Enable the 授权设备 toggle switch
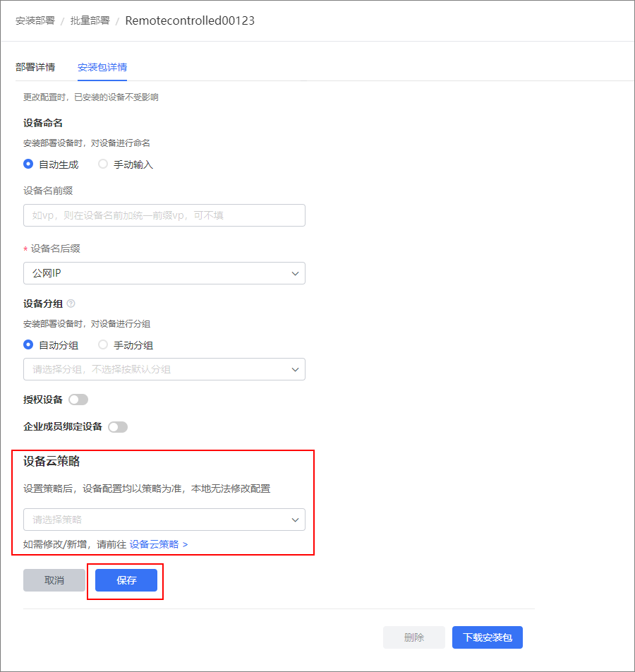The height and width of the screenshot is (672, 635). [78, 400]
